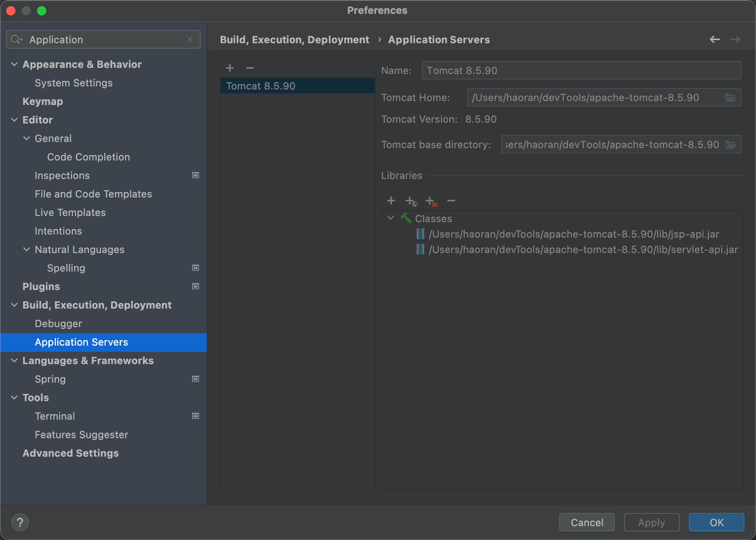Open Terminal settings
This screenshot has width=756, height=540.
click(x=55, y=416)
